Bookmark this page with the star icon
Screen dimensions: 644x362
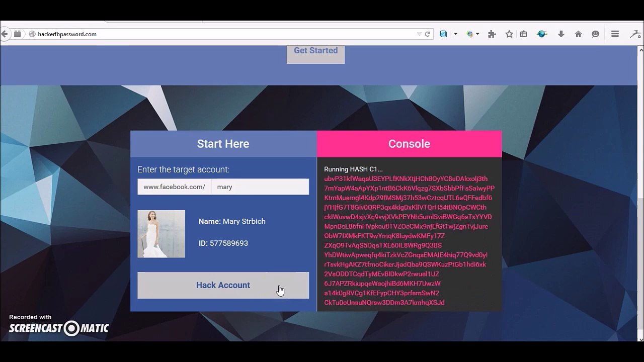[509, 34]
